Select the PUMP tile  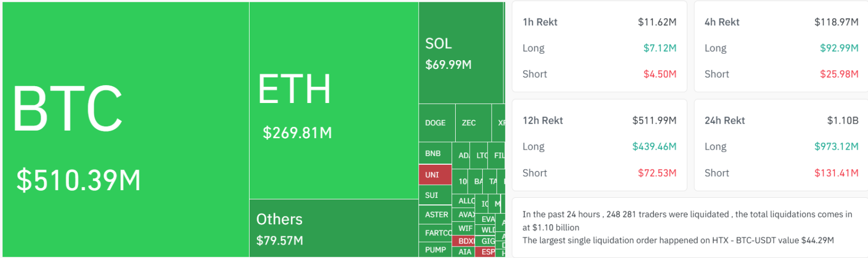pos(435,250)
